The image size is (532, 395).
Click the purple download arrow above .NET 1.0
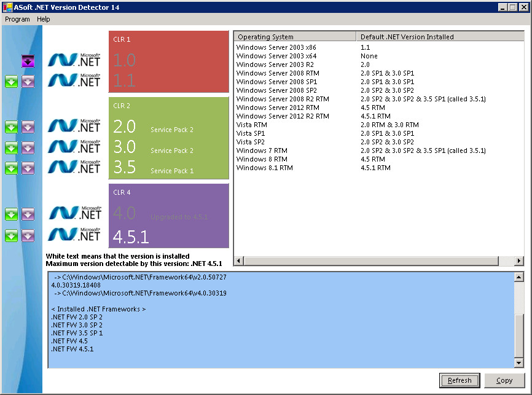coord(28,61)
